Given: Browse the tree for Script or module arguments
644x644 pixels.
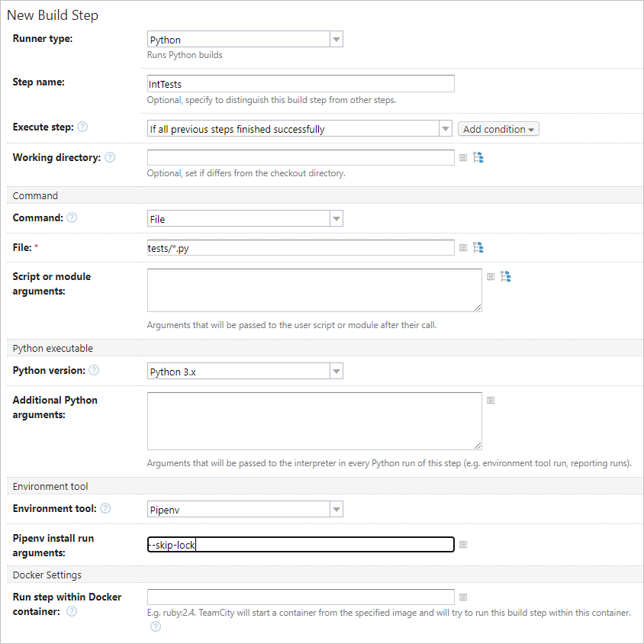Looking at the screenshot, I should (506, 276).
